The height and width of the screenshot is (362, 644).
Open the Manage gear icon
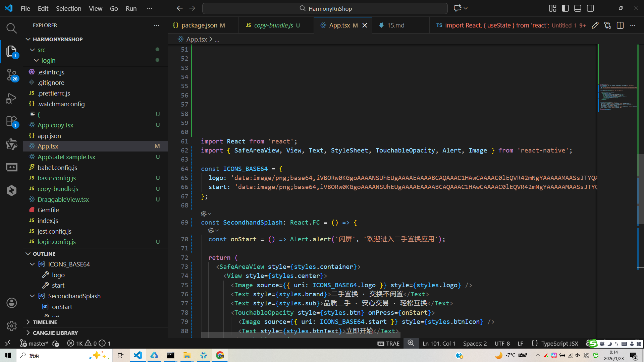click(x=11, y=326)
